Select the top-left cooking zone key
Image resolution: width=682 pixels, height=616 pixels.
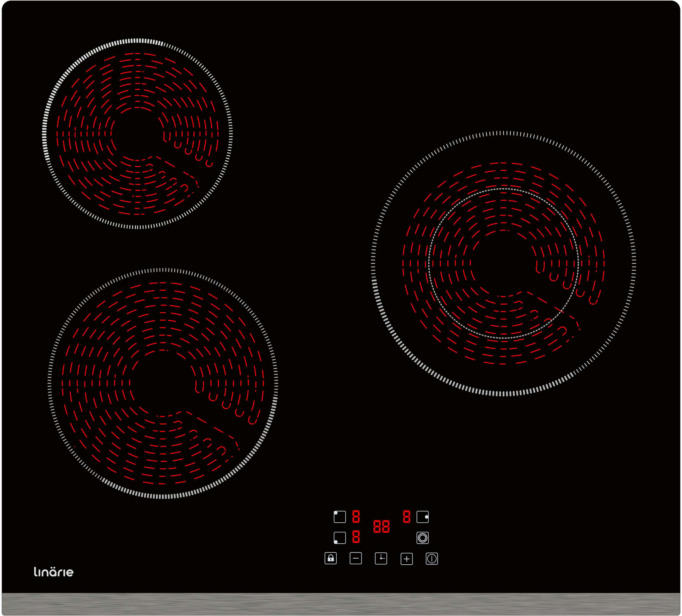(340, 517)
